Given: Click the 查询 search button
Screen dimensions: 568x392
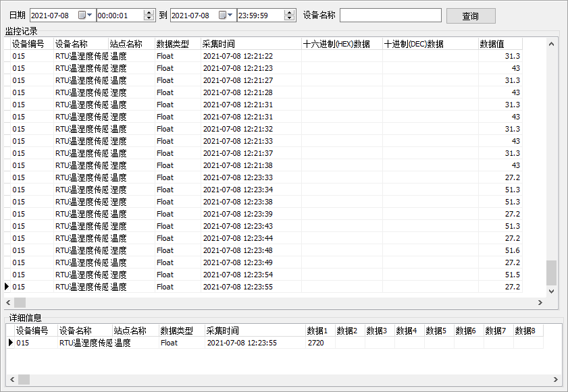Looking at the screenshot, I should click(471, 16).
